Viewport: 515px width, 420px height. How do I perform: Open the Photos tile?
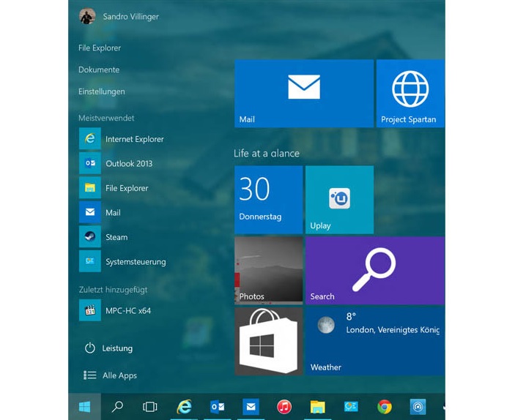268,271
